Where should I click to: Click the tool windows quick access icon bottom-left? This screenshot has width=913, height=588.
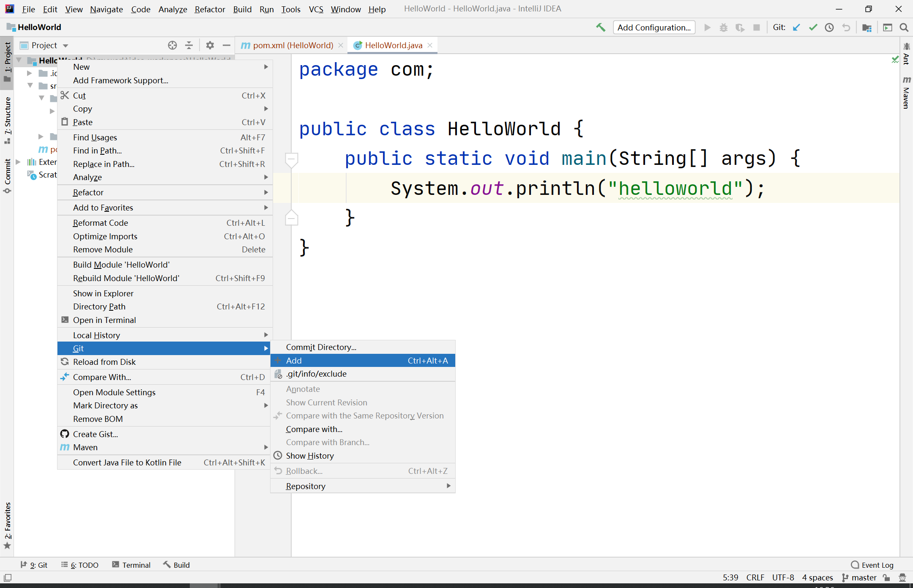pyautogui.click(x=8, y=577)
